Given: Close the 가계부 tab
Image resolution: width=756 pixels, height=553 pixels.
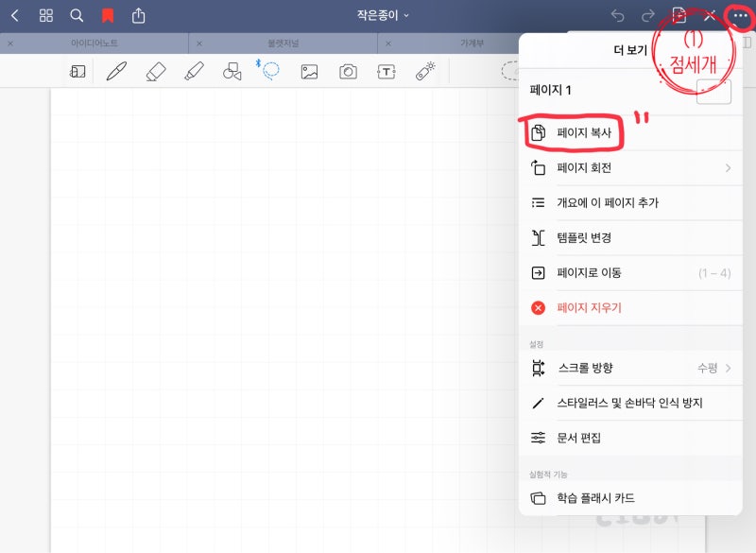Looking at the screenshot, I should click(388, 43).
